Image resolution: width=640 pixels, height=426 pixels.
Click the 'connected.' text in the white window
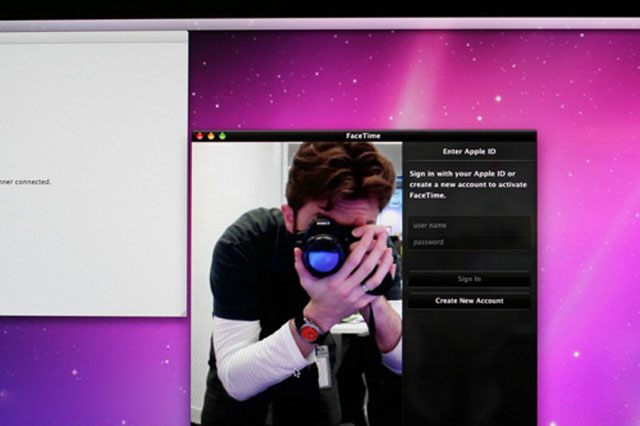point(33,182)
